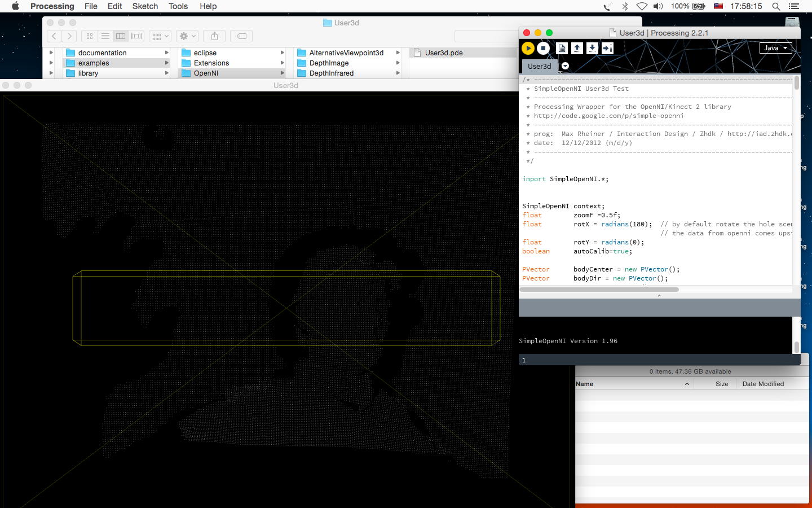
Task: Open the Finder action gear menu
Action: coord(187,36)
